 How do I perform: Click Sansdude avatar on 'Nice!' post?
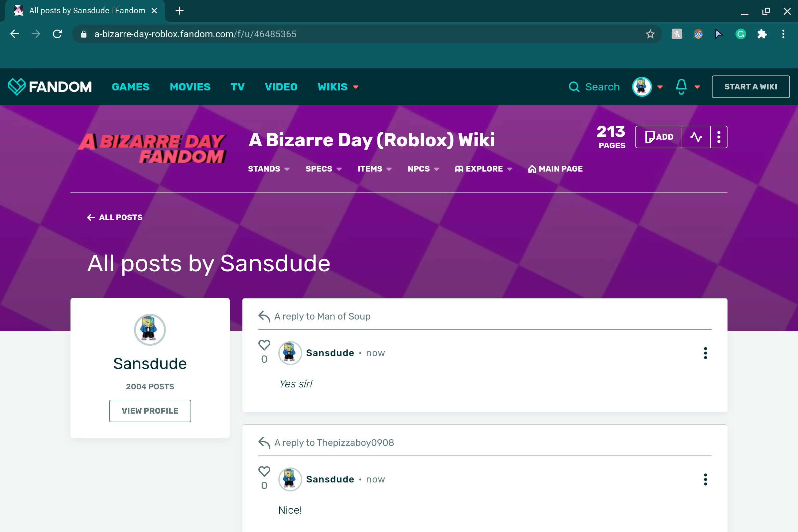[x=290, y=479]
